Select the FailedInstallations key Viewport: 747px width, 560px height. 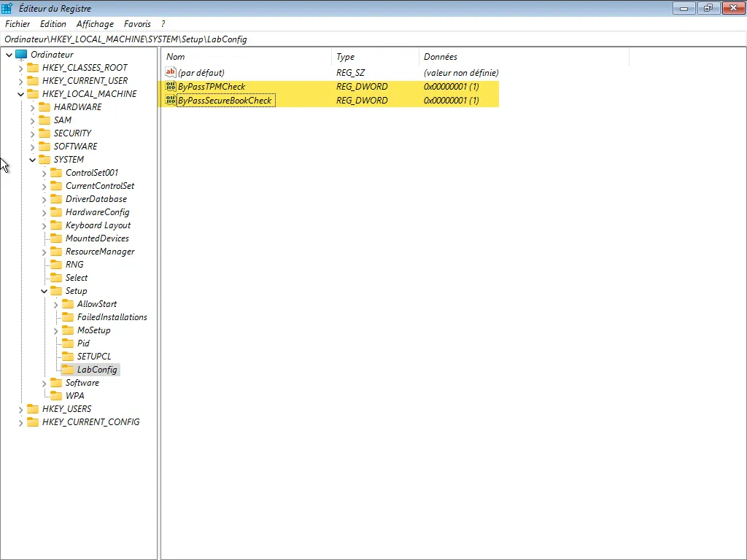[112, 317]
